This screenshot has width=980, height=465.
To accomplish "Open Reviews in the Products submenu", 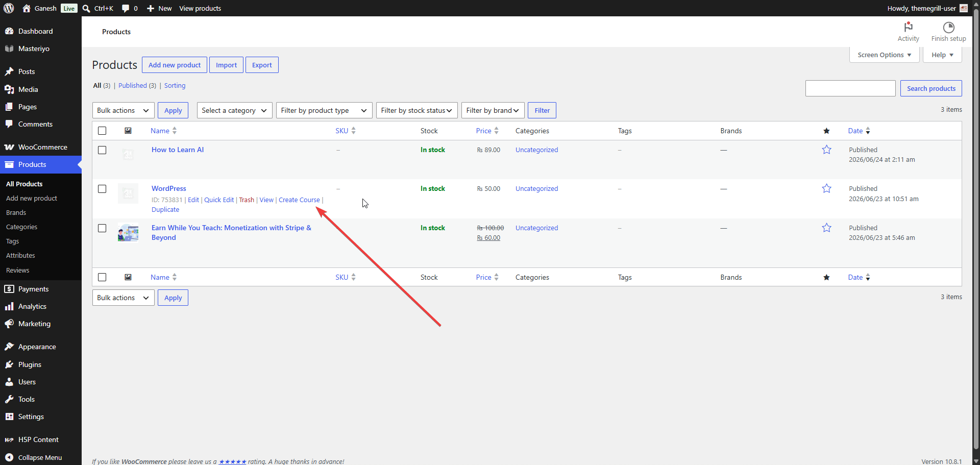I will (x=17, y=270).
